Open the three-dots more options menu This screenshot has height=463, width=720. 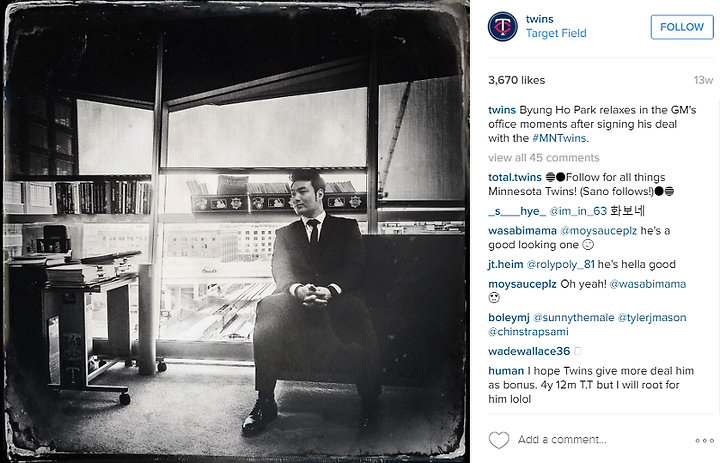704,440
